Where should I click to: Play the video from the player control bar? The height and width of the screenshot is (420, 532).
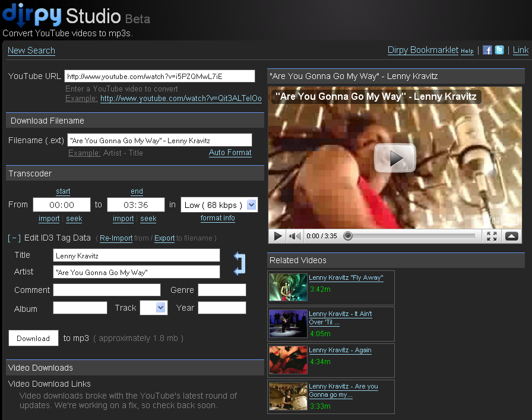click(x=277, y=236)
